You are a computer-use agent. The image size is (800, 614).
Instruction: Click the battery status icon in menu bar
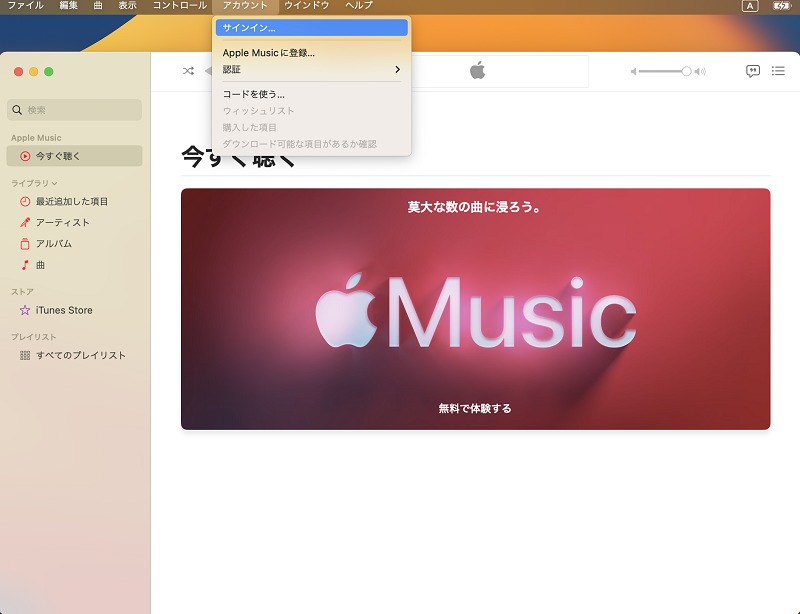(781, 6)
